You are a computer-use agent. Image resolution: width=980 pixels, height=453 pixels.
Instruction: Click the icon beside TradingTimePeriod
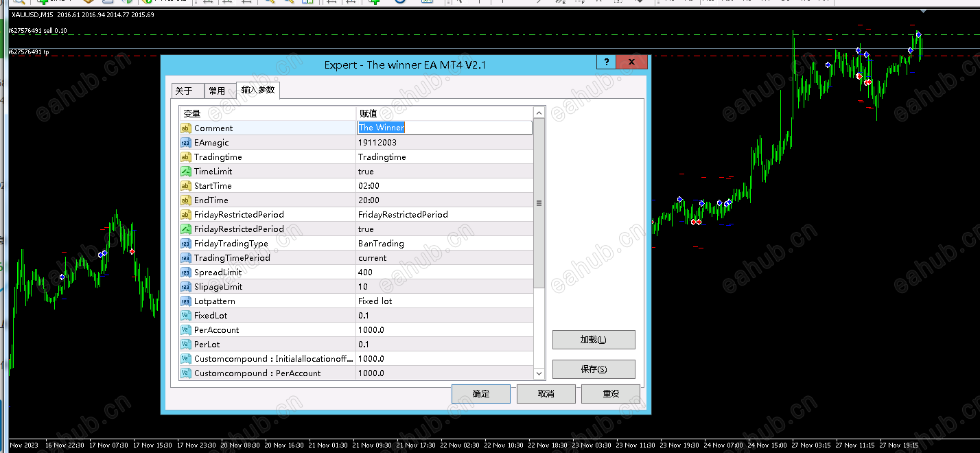(x=185, y=258)
